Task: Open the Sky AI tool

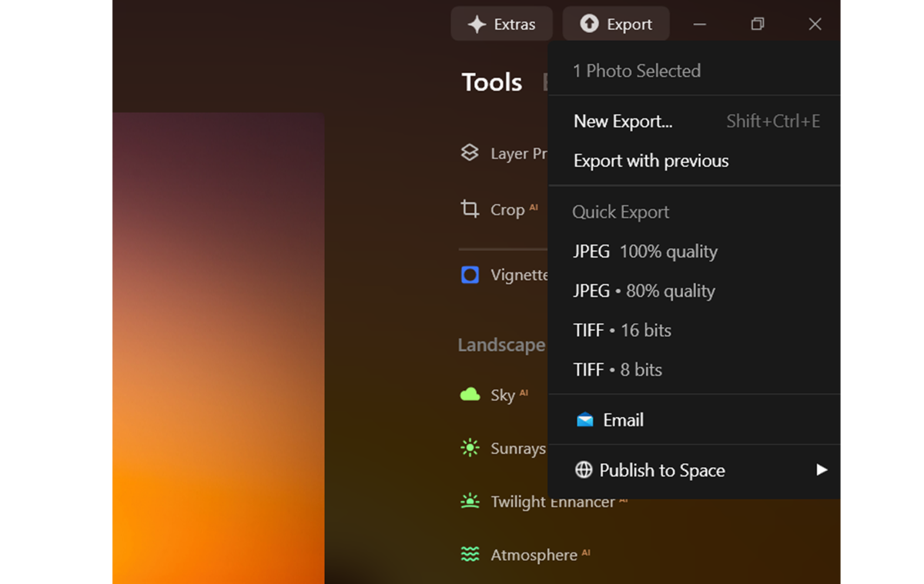Action: [510, 395]
